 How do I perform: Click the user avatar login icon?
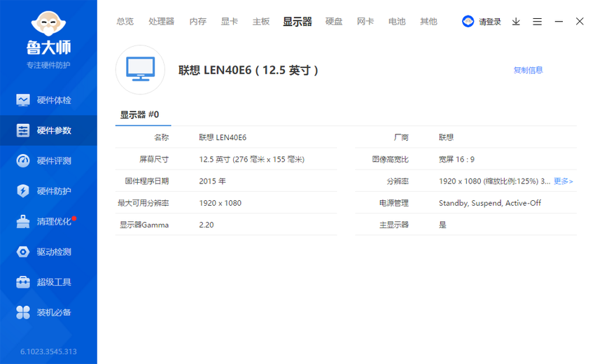[x=468, y=21]
